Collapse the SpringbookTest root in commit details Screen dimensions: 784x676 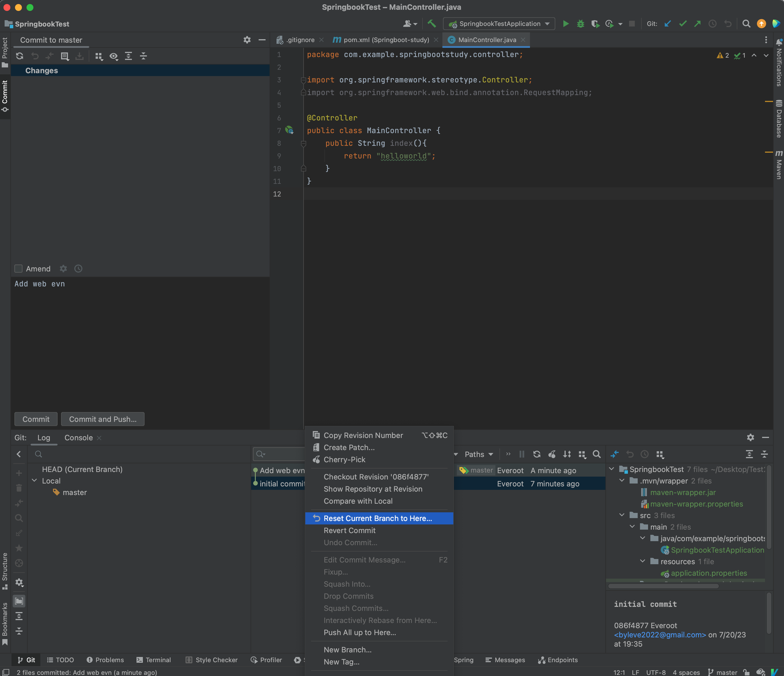coord(611,469)
